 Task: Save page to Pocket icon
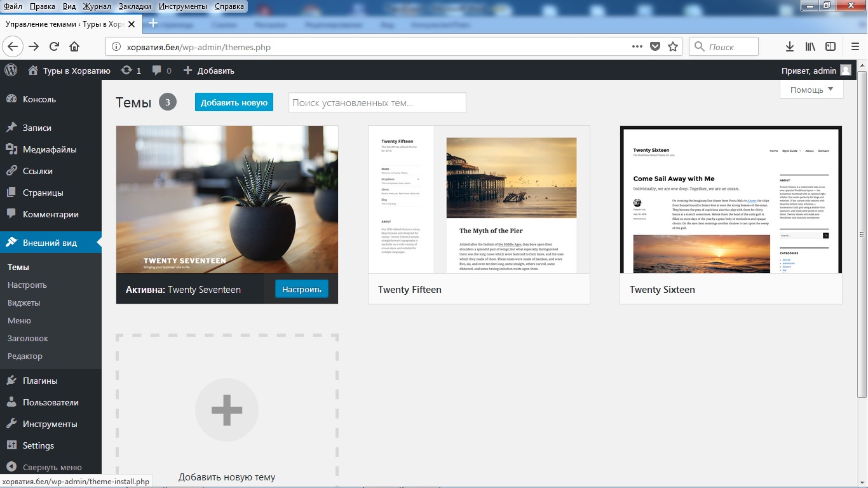655,46
